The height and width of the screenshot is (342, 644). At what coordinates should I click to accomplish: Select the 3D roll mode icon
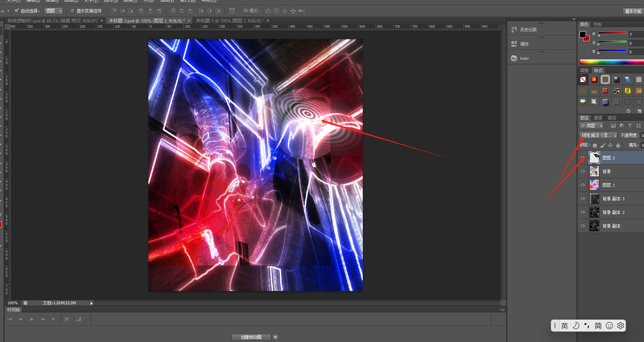(276, 11)
